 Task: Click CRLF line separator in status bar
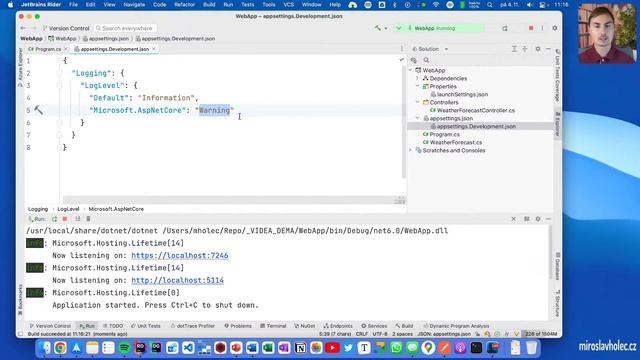point(362,334)
